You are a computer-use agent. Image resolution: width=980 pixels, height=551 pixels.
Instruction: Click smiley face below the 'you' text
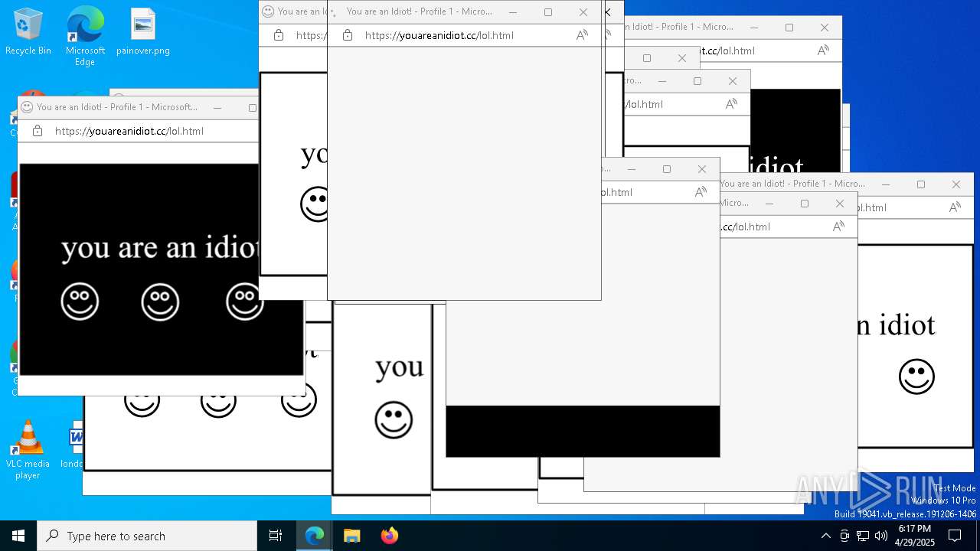(x=394, y=420)
